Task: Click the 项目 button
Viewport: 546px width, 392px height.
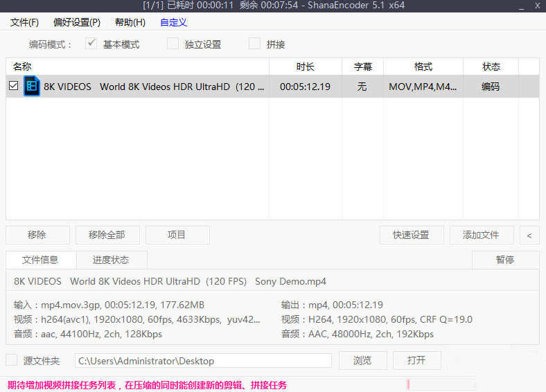Action: [177, 235]
